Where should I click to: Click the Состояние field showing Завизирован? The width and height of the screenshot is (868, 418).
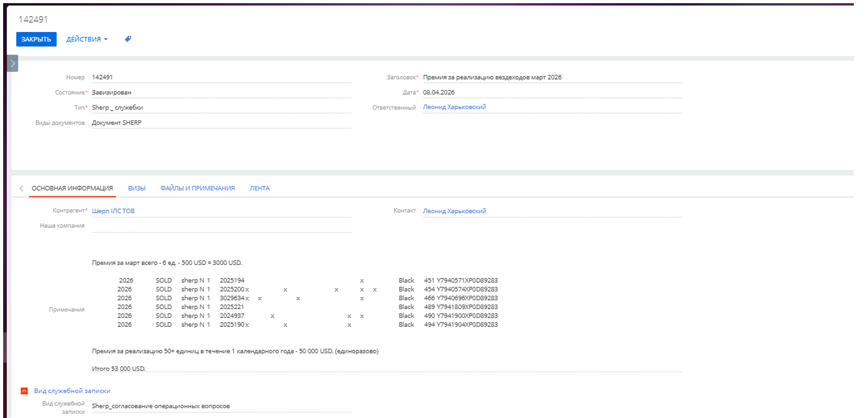pos(221,92)
